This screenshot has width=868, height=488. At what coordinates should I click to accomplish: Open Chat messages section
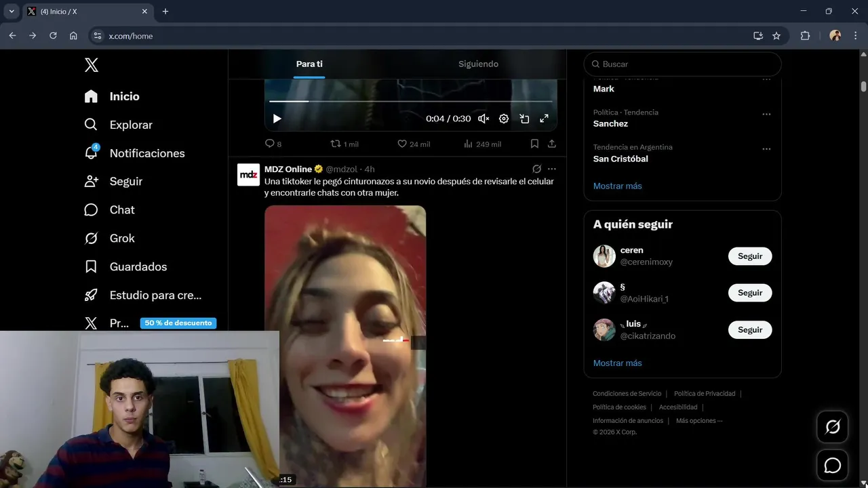coord(109,210)
